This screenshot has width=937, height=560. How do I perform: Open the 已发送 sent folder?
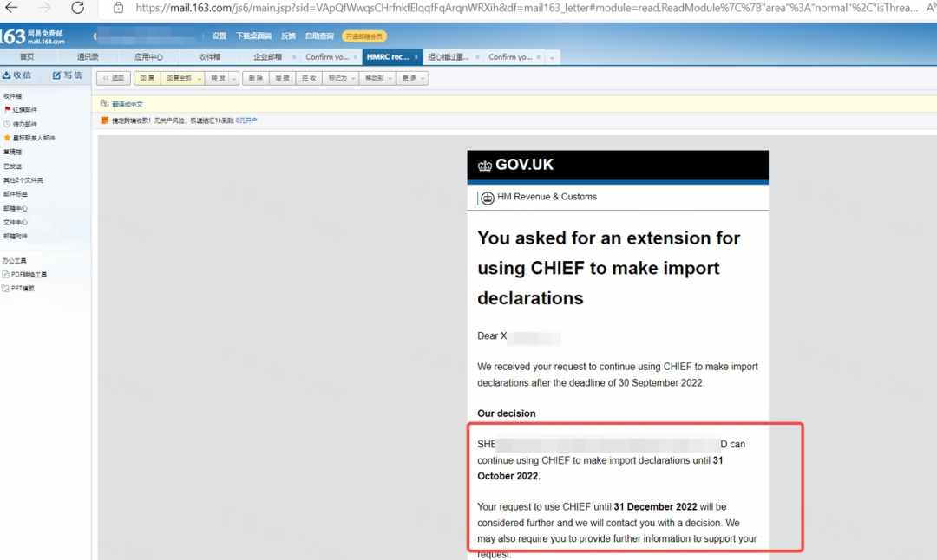click(x=12, y=166)
